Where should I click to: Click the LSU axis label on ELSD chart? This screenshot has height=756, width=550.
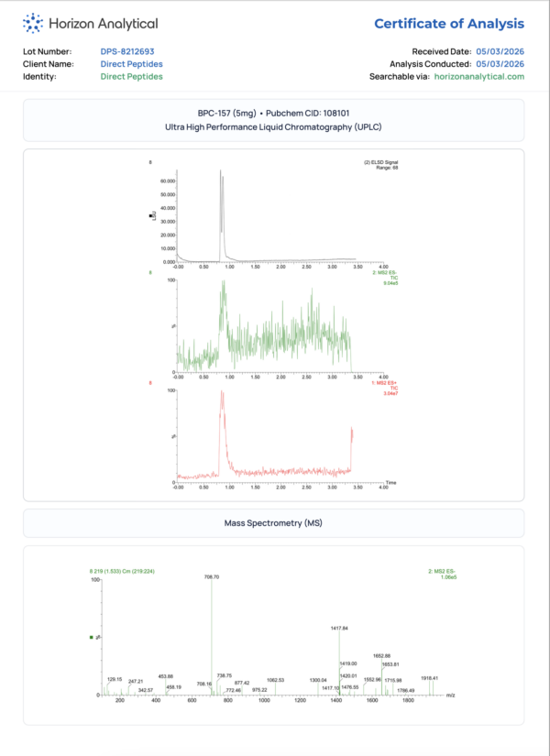tap(154, 215)
